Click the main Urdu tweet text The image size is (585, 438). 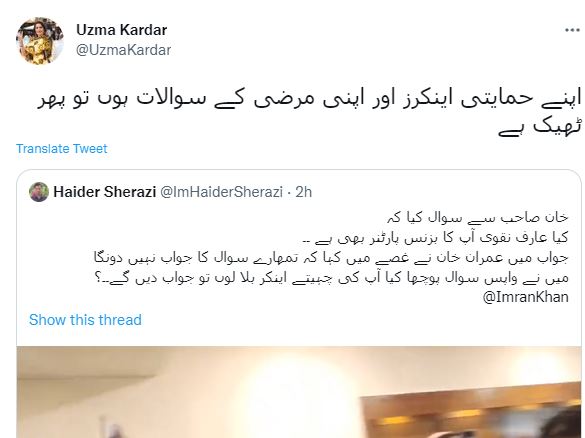point(310,112)
